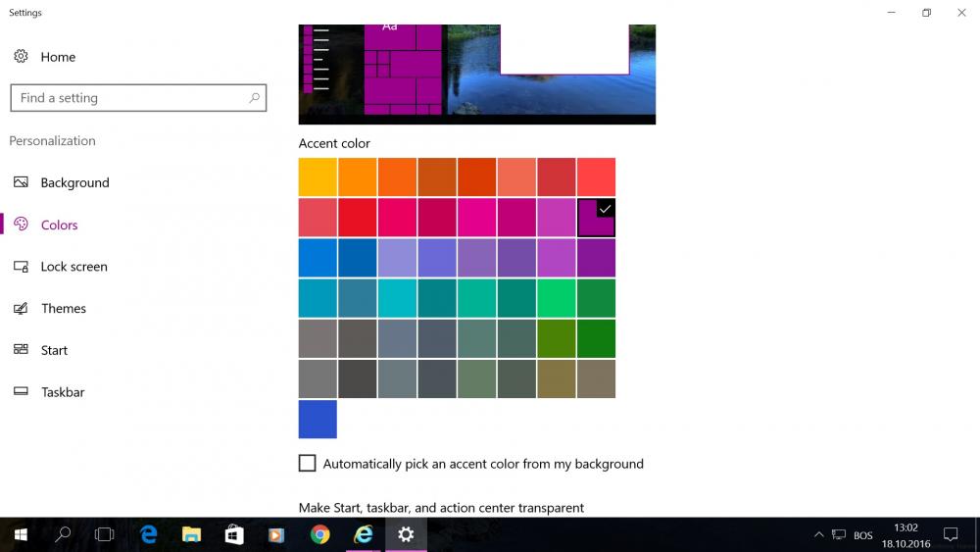
Task: Select the bright green accent color swatch
Action: [x=556, y=298]
